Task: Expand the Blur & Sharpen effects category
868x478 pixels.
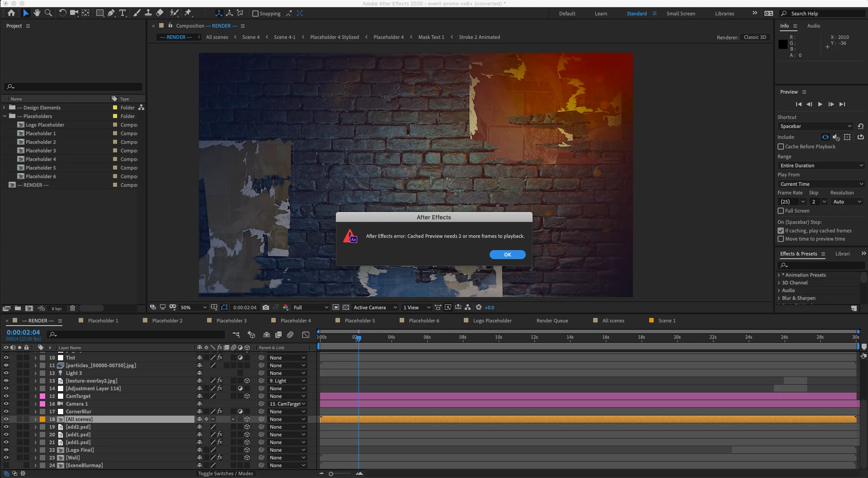Action: (x=779, y=298)
